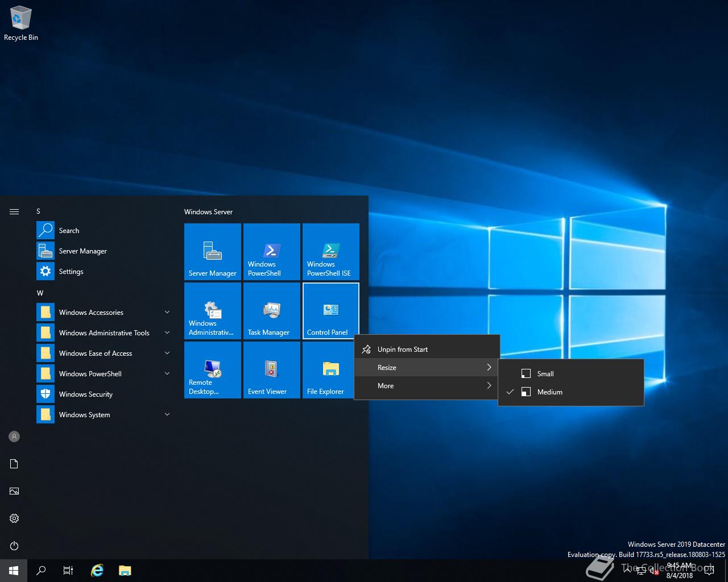728x582 pixels.
Task: Click the Windows Start button
Action: 14,571
